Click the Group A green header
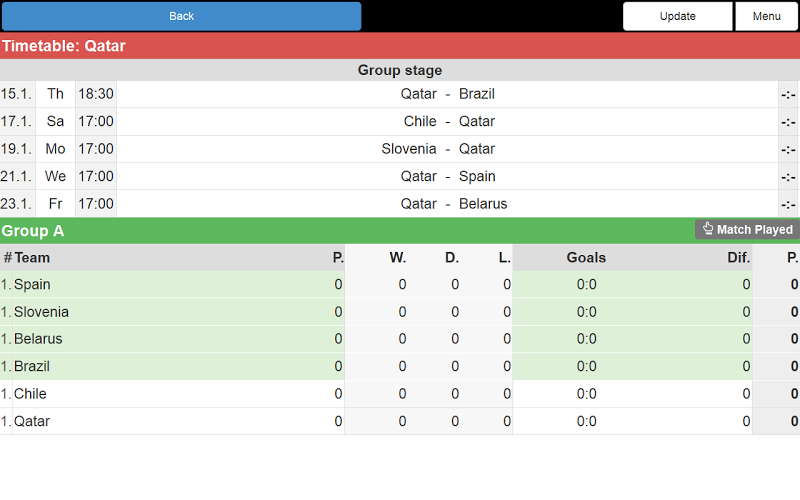Screen dimensions: 800x500 (x=300, y=231)
